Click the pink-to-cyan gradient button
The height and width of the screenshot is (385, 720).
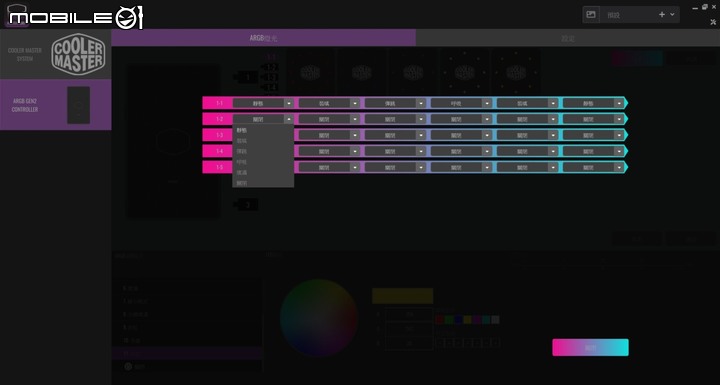click(590, 347)
